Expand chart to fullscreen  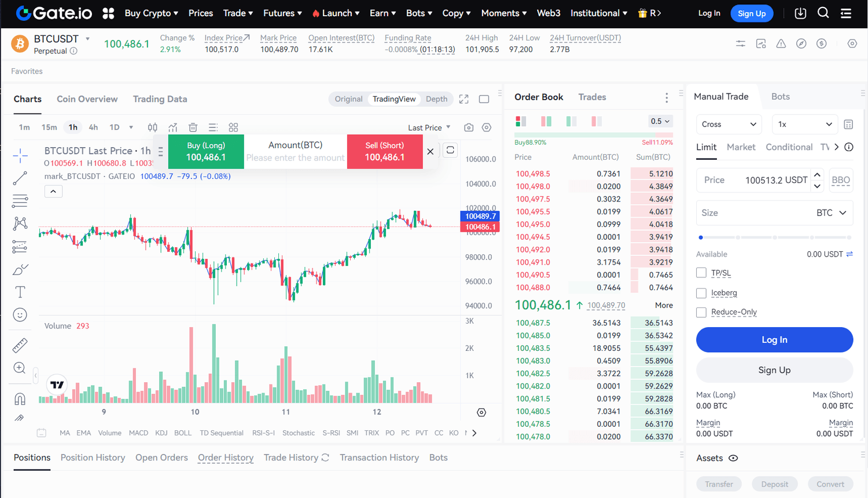click(x=464, y=99)
